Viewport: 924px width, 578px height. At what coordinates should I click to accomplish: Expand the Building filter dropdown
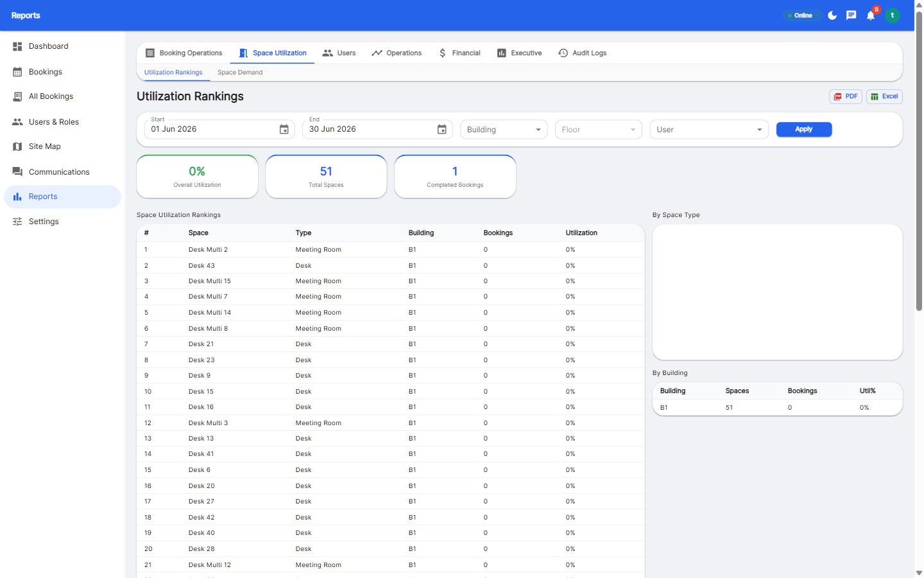click(504, 129)
